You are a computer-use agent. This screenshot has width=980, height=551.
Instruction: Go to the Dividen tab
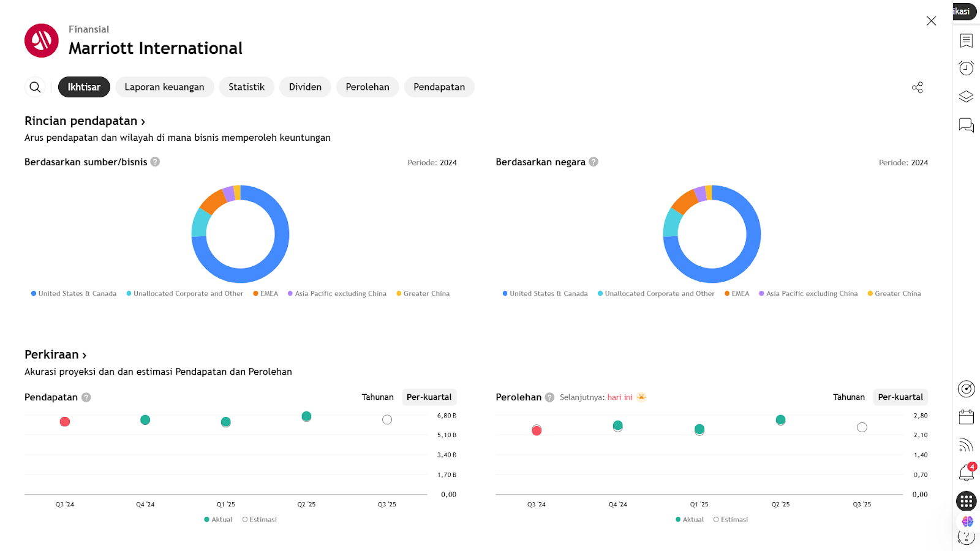pyautogui.click(x=305, y=87)
